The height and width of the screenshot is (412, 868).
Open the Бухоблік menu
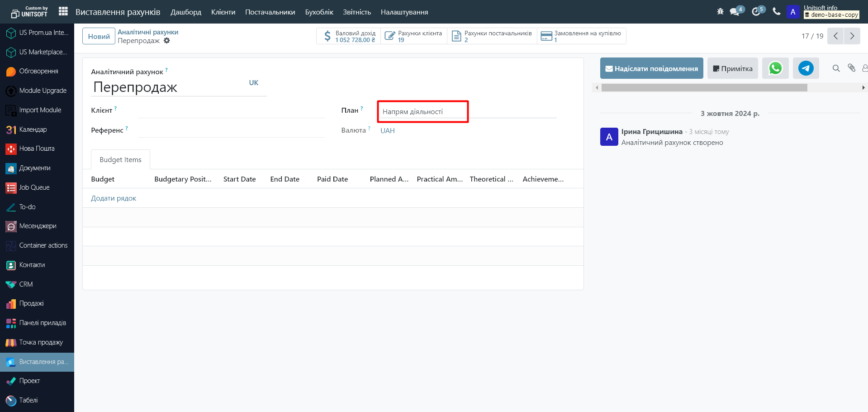coord(319,12)
